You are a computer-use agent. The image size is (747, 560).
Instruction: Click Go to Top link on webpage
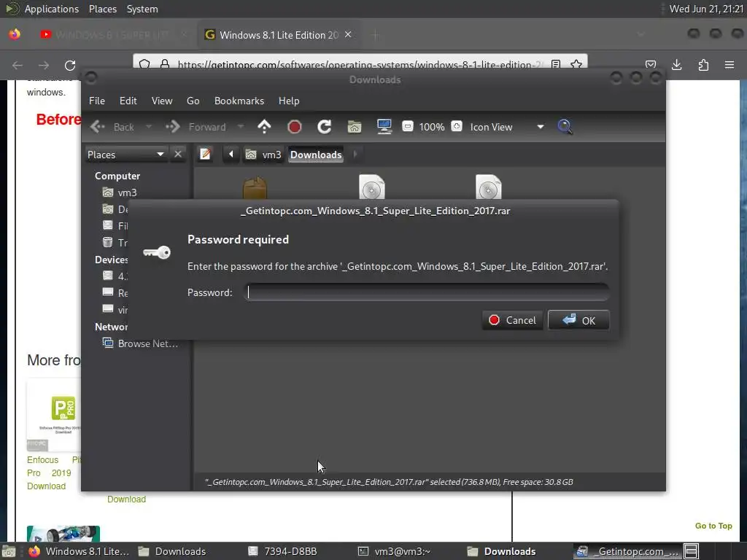click(x=713, y=526)
